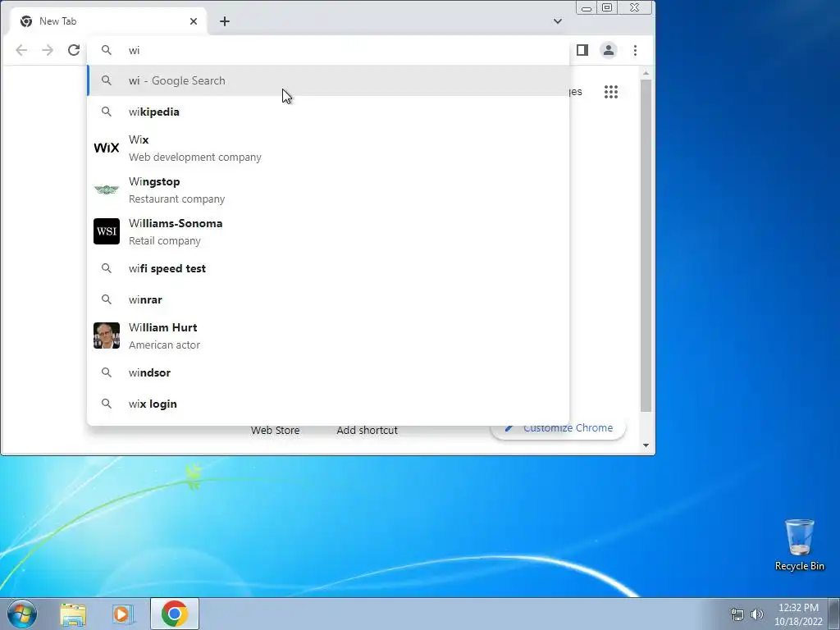Open Chrome three-dot menu

636,50
